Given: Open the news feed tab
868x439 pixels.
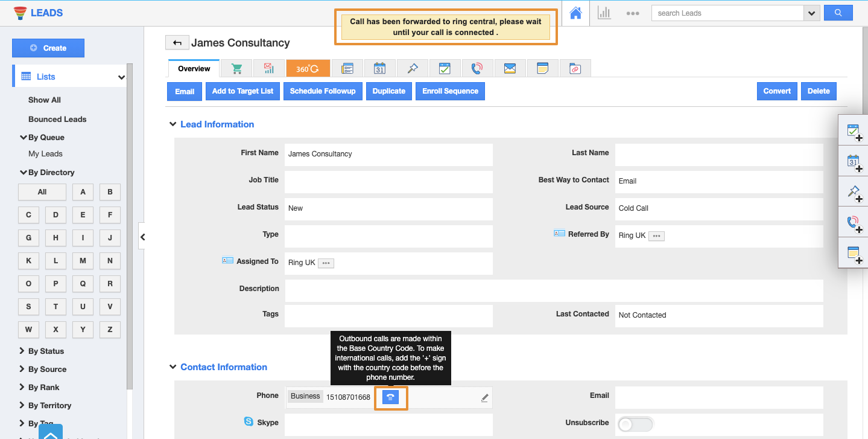Looking at the screenshot, I should tap(347, 68).
